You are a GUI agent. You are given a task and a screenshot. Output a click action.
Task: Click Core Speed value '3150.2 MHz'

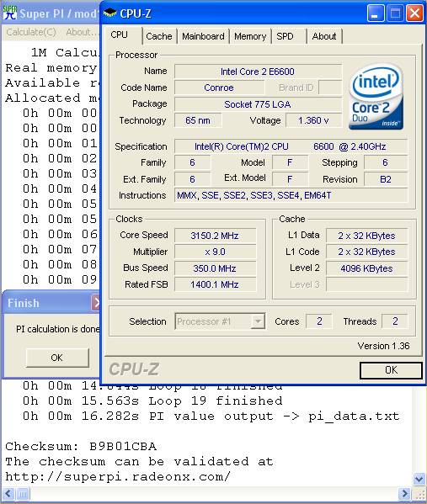pyautogui.click(x=215, y=236)
